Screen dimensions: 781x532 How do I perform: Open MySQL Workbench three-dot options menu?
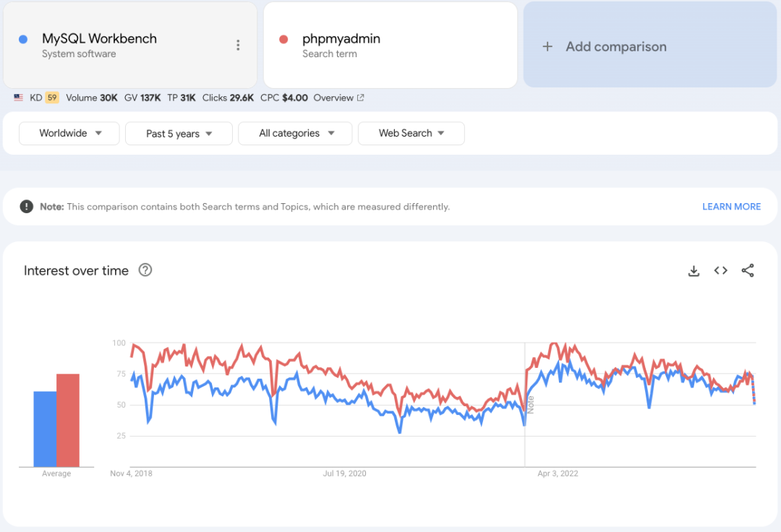pyautogui.click(x=238, y=46)
